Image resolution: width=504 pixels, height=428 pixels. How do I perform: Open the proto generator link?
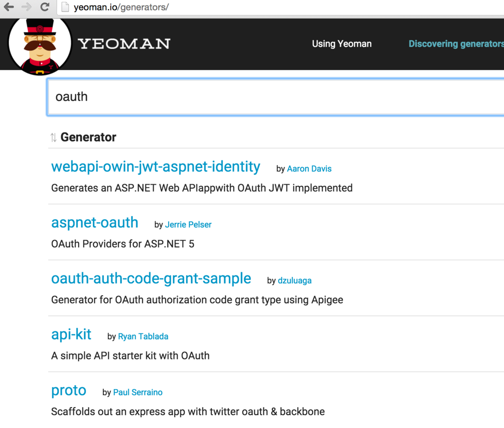pyautogui.click(x=69, y=391)
